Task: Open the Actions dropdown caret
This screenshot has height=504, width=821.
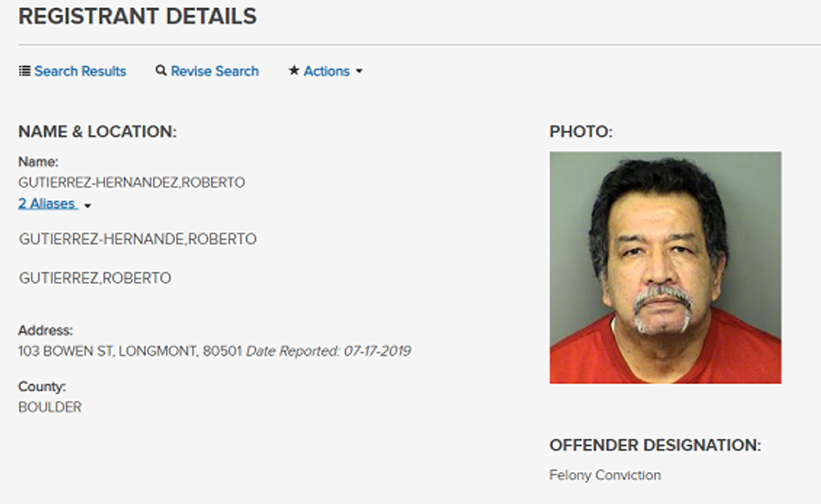Action: coord(359,71)
